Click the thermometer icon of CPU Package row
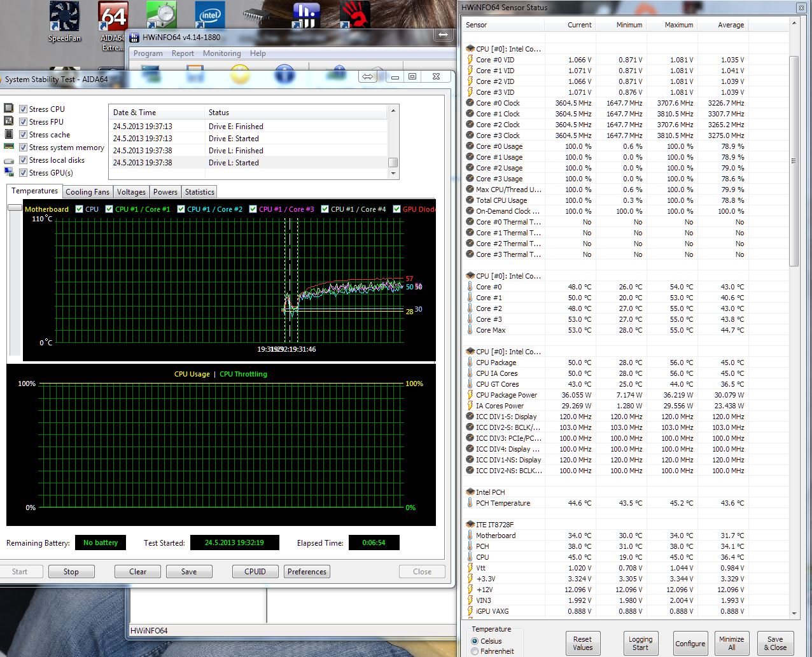812x657 pixels. click(470, 363)
